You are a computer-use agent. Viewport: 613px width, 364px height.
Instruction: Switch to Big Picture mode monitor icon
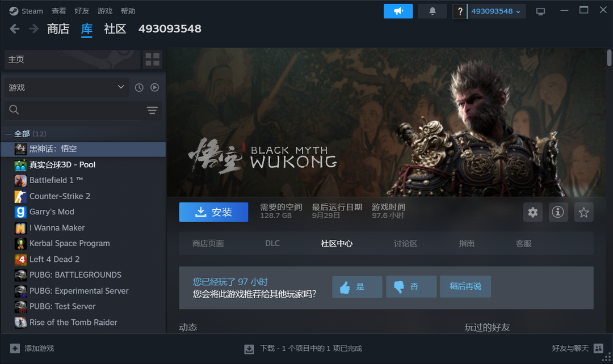540,12
